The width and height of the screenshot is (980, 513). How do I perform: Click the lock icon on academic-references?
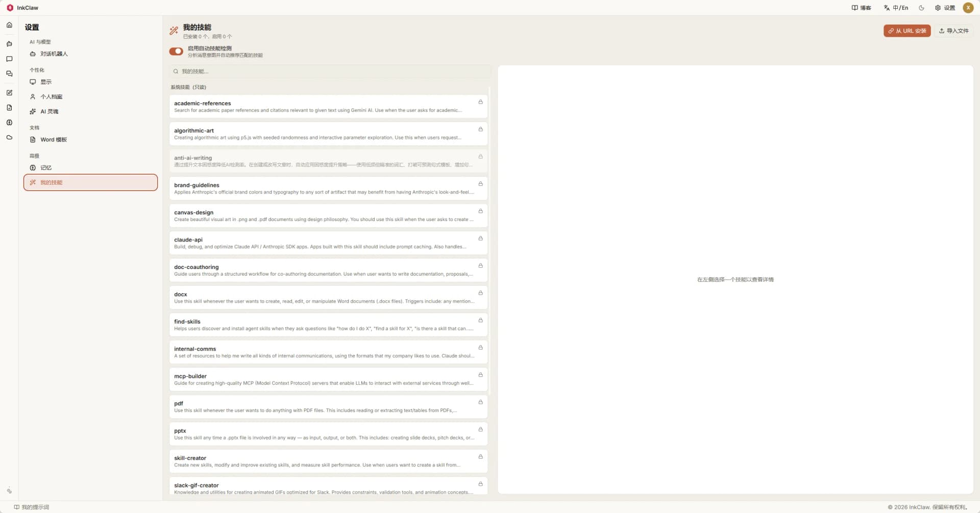[480, 102]
